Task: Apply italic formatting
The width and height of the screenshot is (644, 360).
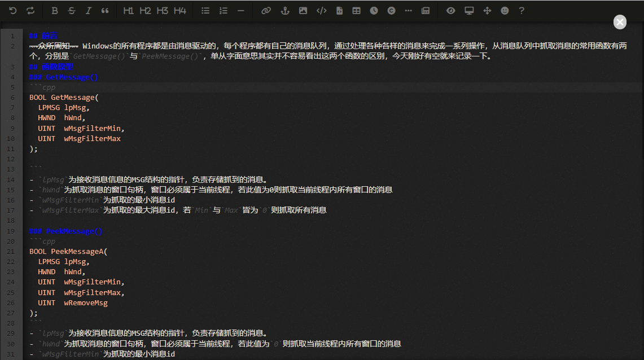Action: coord(87,10)
